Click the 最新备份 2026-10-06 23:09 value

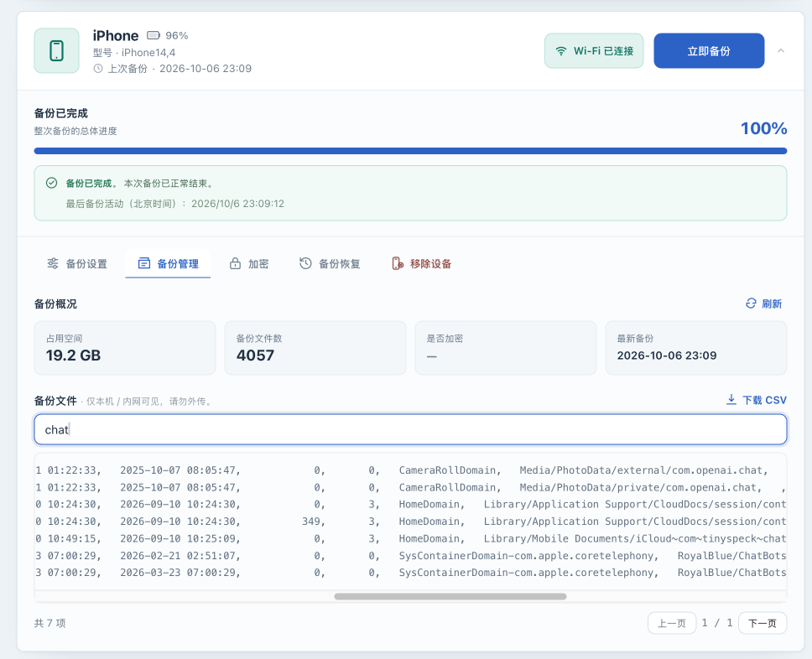tap(667, 355)
